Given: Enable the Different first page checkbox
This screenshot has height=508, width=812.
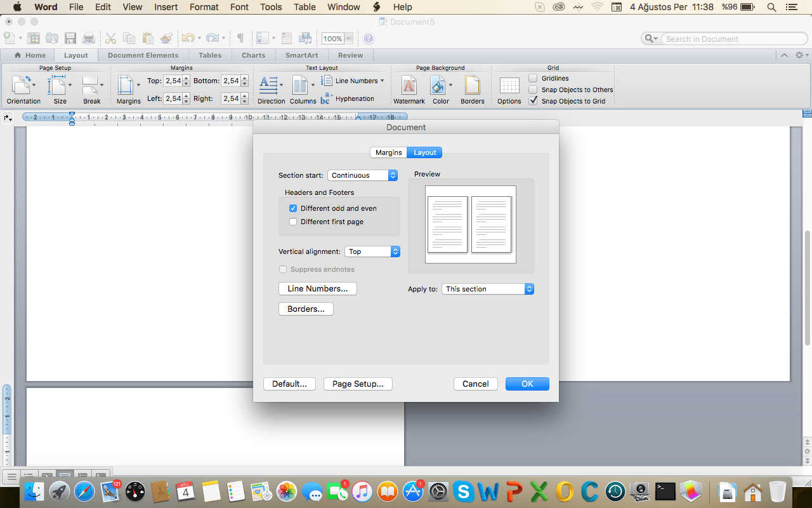Looking at the screenshot, I should (293, 222).
